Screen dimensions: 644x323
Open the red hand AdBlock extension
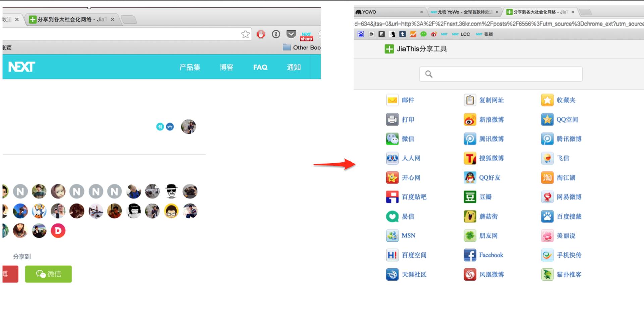click(261, 34)
